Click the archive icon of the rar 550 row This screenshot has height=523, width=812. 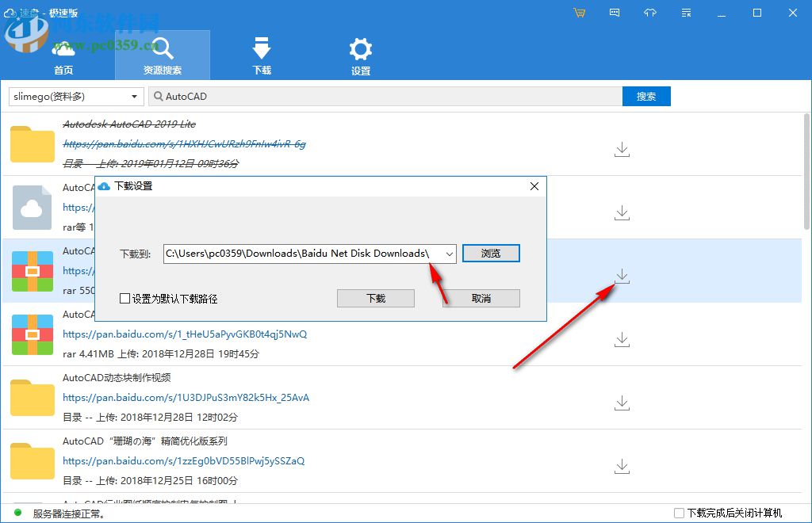click(x=32, y=271)
